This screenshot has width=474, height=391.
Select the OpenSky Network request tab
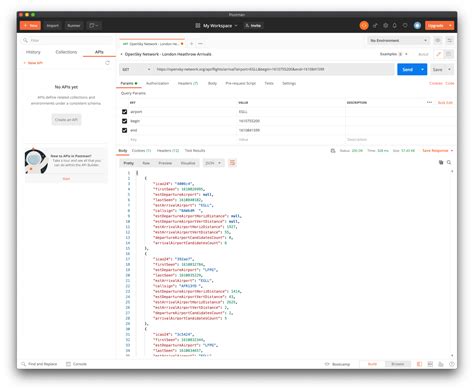point(151,44)
